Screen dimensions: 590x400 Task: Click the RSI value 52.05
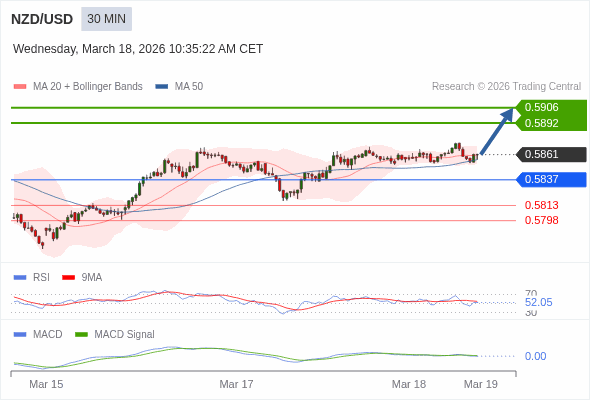coord(538,302)
